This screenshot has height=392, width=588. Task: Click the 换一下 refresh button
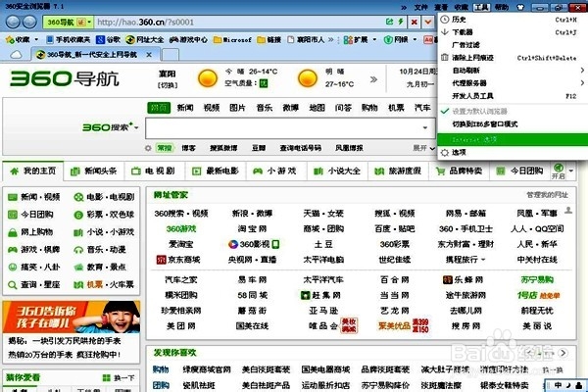[119, 377]
